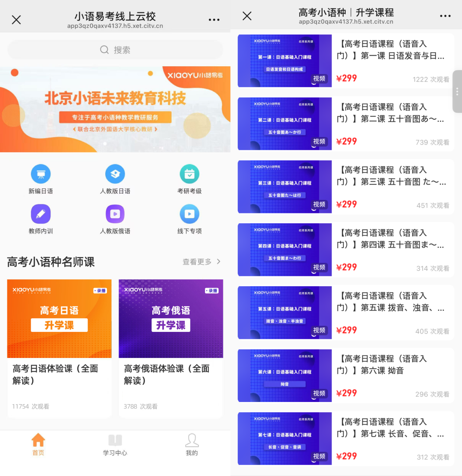Click 451 次观看 view count

433,206
